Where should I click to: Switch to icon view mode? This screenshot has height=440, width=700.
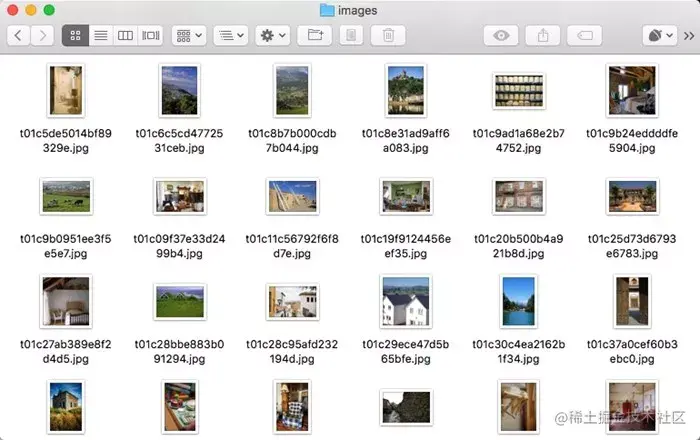(x=75, y=35)
